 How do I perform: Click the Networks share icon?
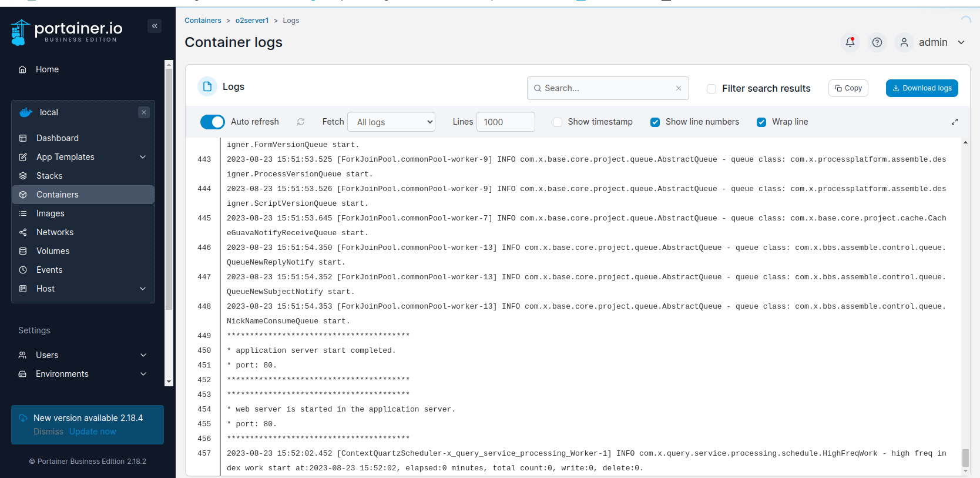point(23,232)
